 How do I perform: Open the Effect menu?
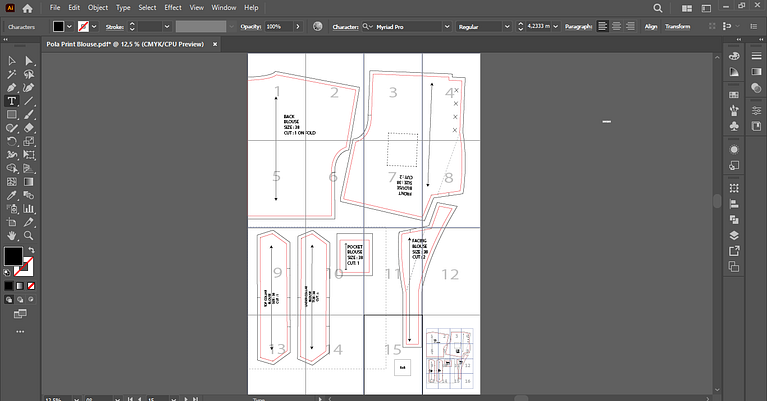[173, 8]
